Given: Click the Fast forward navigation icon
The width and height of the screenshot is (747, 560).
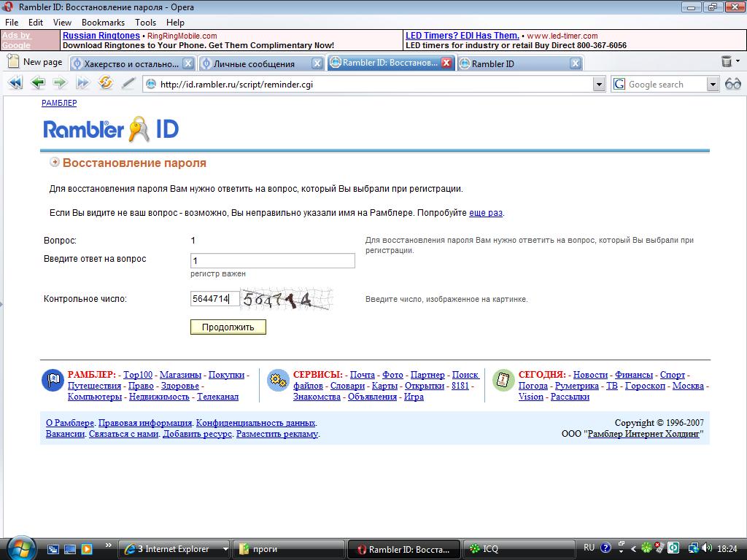Looking at the screenshot, I should point(82,83).
